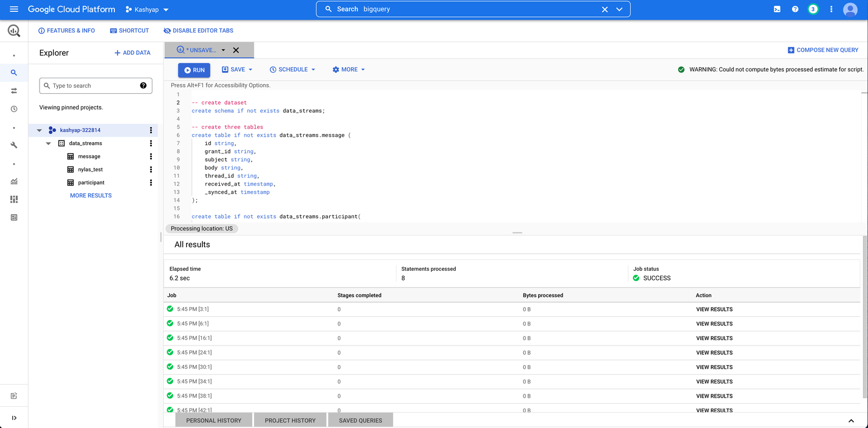868x428 pixels.
Task: Close the unsaved query editor tab
Action: coord(236,50)
